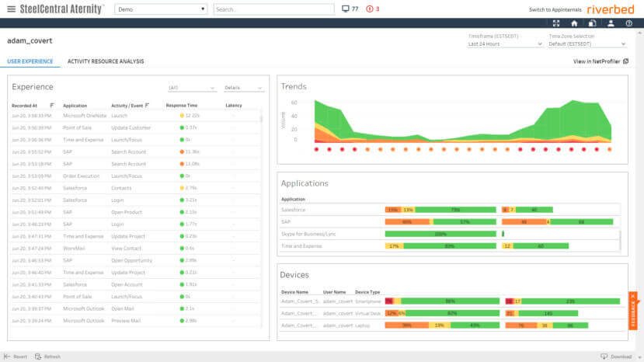This screenshot has height=362, width=644.
Task: Select the Laptop device row
Action: coord(451,325)
